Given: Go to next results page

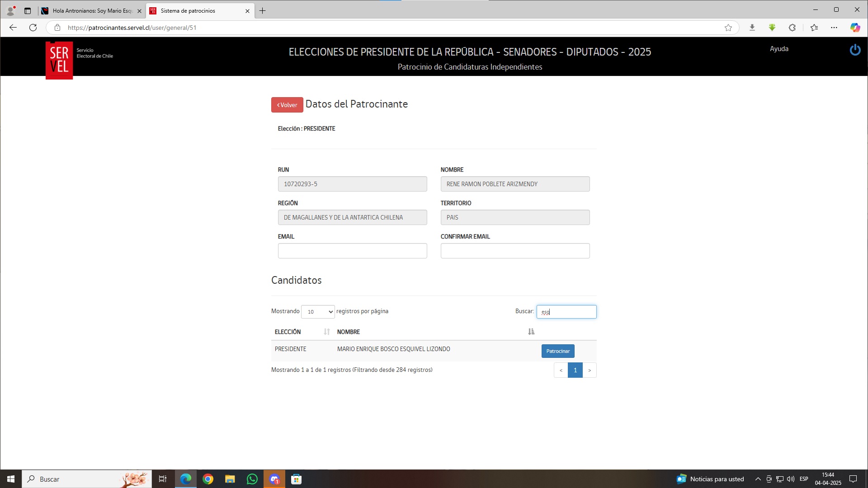Looking at the screenshot, I should 590,370.
